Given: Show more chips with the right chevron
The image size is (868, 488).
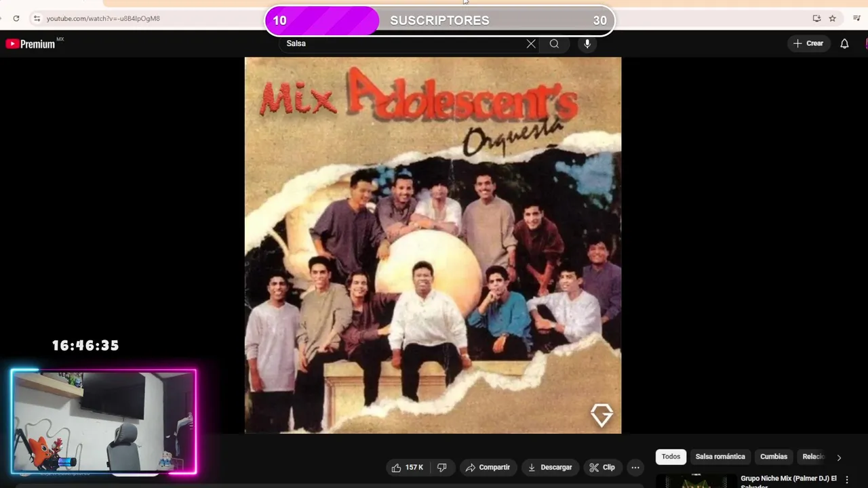Looking at the screenshot, I should 839,457.
